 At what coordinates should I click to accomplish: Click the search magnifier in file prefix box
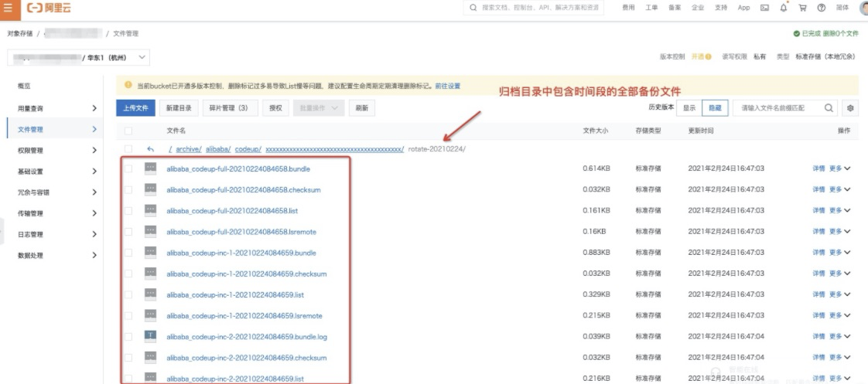point(829,107)
